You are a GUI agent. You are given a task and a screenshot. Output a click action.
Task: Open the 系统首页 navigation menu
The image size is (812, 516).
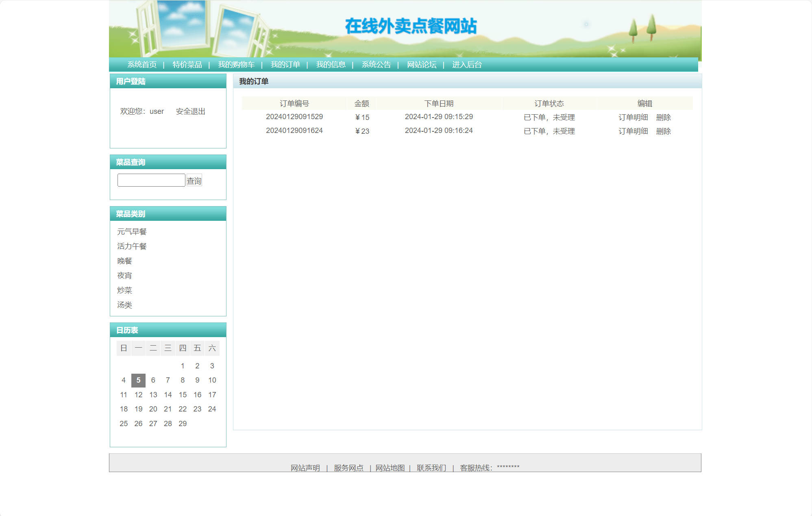pos(142,64)
